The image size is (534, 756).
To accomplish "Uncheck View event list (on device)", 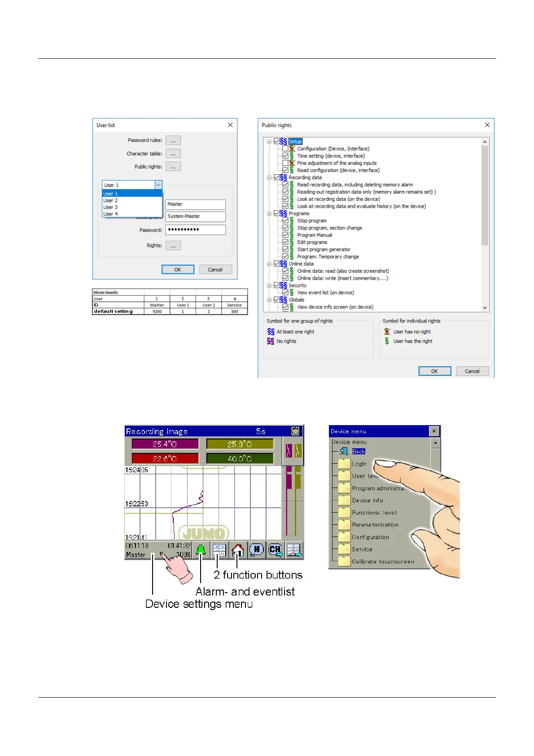I will pos(285,292).
